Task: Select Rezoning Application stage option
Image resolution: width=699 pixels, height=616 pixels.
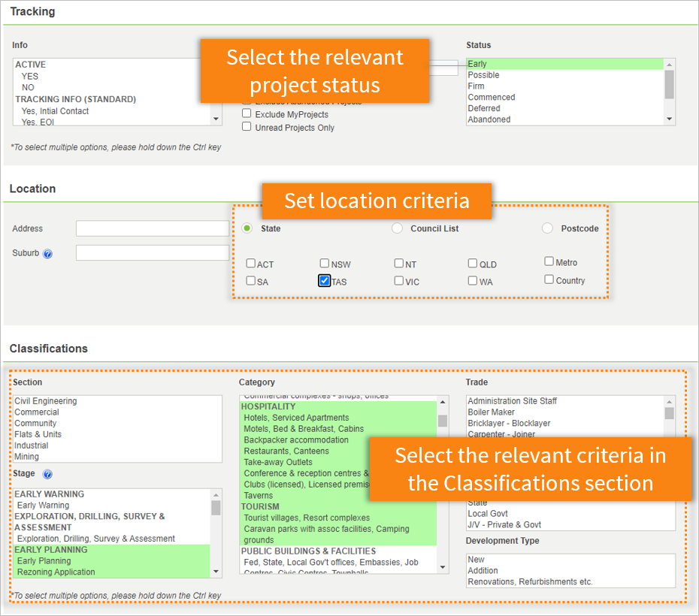Action: click(112, 572)
